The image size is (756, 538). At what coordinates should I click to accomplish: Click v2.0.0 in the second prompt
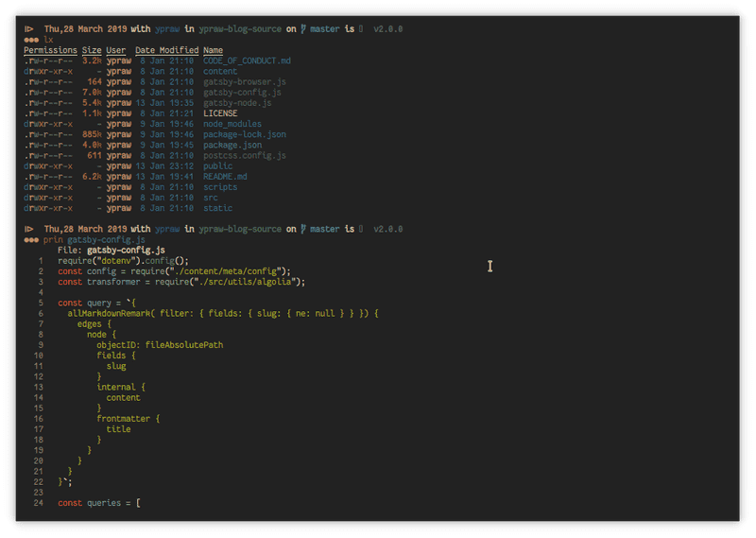[x=387, y=229]
